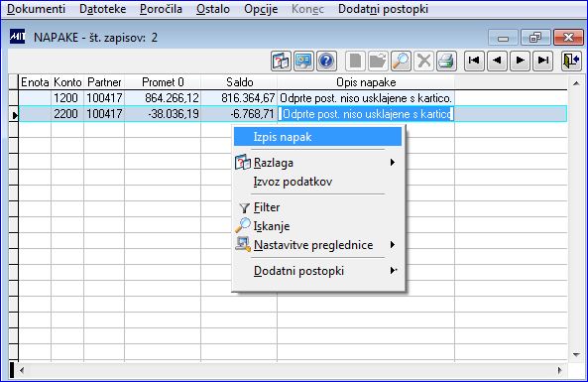Choose Izpis napak in context menu
Screen dimensions: 588x382
pyautogui.click(x=317, y=137)
